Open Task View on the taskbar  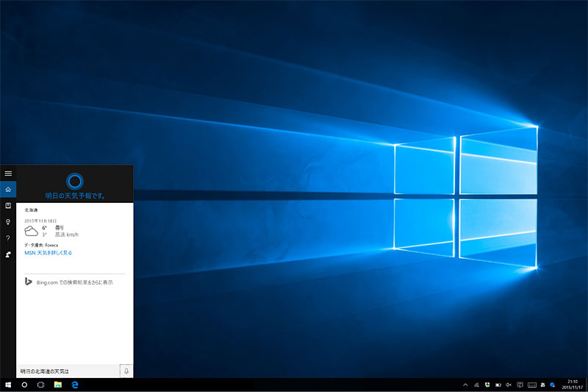coord(41,385)
